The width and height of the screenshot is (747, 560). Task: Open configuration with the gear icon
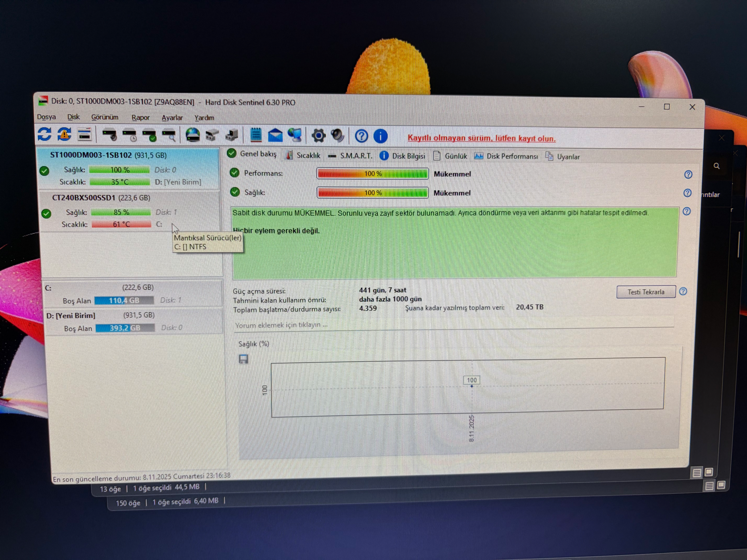click(x=318, y=136)
